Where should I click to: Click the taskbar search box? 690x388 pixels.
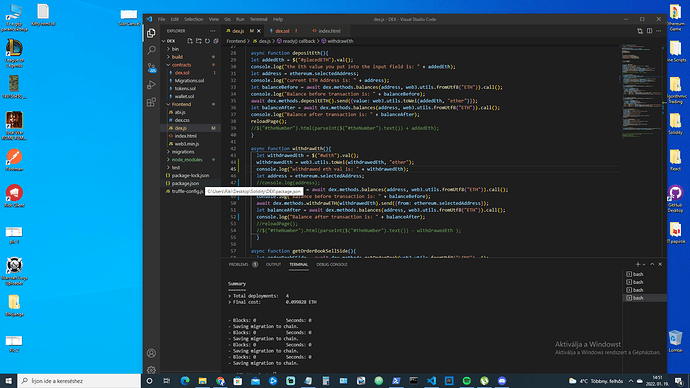click(x=79, y=381)
